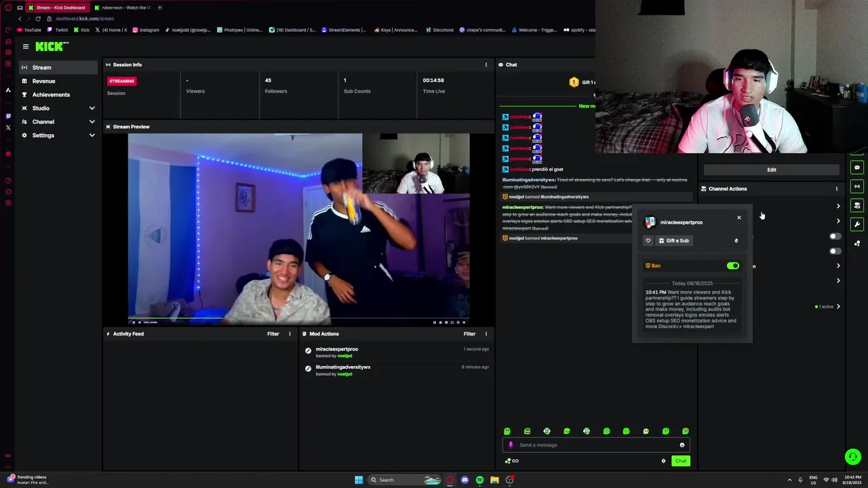The height and width of the screenshot is (488, 868).
Task: Switch to roberrwon browser tab
Action: click(x=123, y=7)
